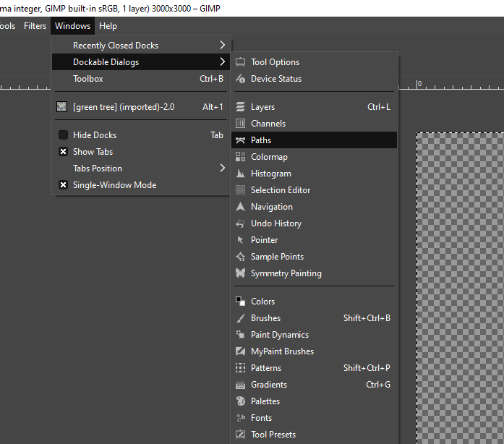Click the Pointer cursor icon

240,240
